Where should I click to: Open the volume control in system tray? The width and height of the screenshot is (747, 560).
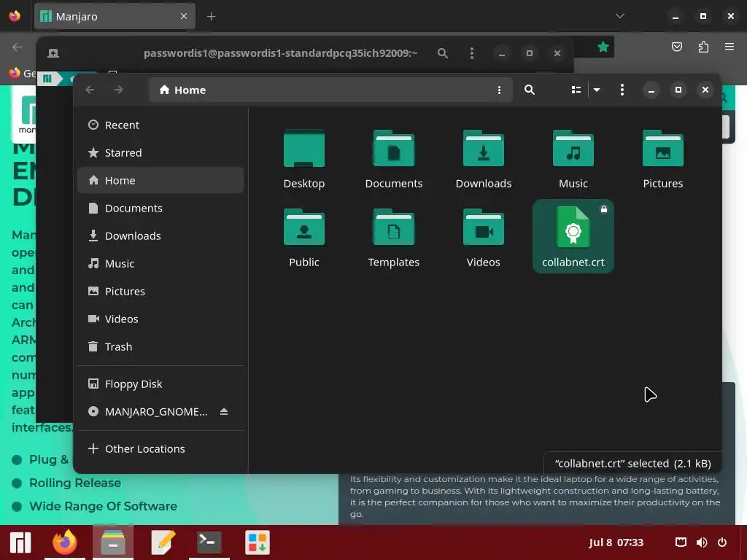pos(702,542)
